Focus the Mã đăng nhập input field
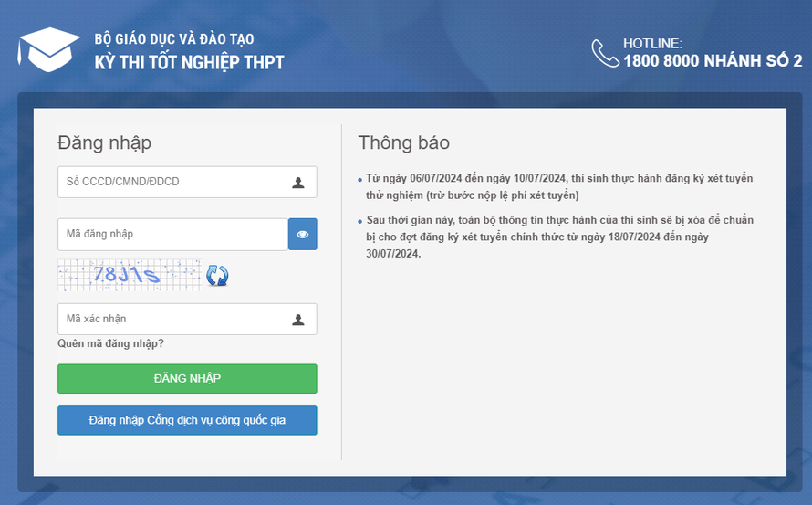Screen dimensions: 812x505 click(172, 235)
